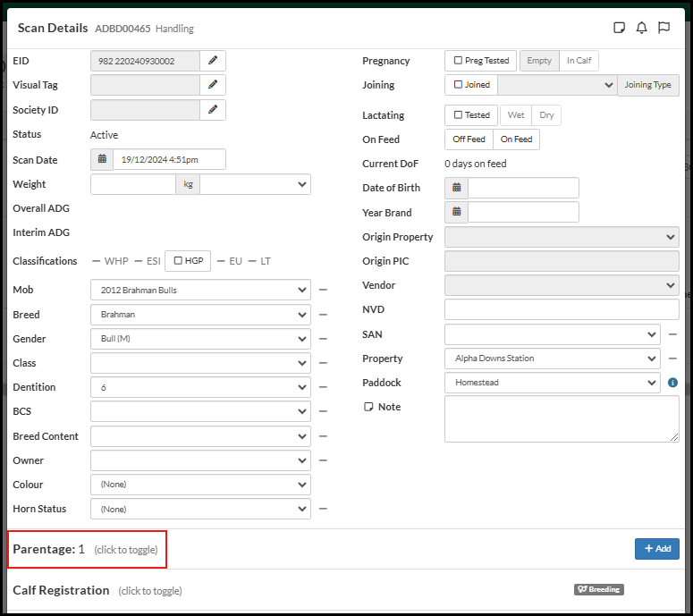Tick the Lactating Tested checkbox
693x616 pixels.
pos(459,115)
